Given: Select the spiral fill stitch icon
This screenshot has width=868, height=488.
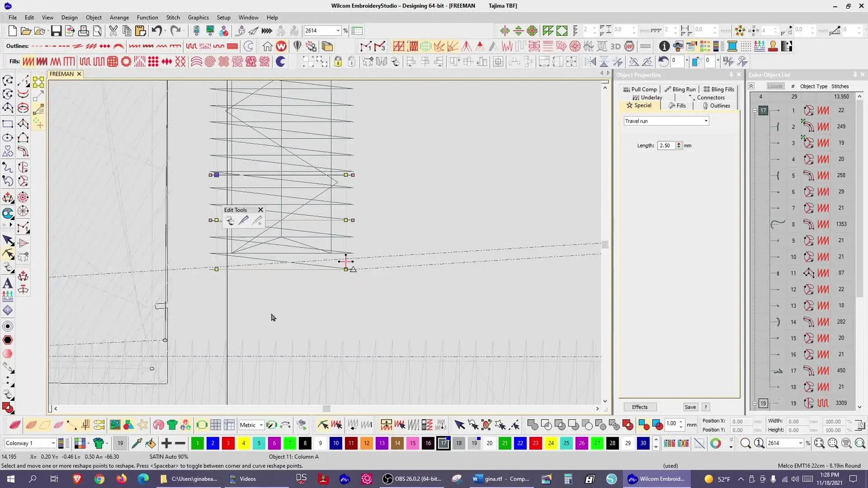Looking at the screenshot, I should tap(209, 61).
